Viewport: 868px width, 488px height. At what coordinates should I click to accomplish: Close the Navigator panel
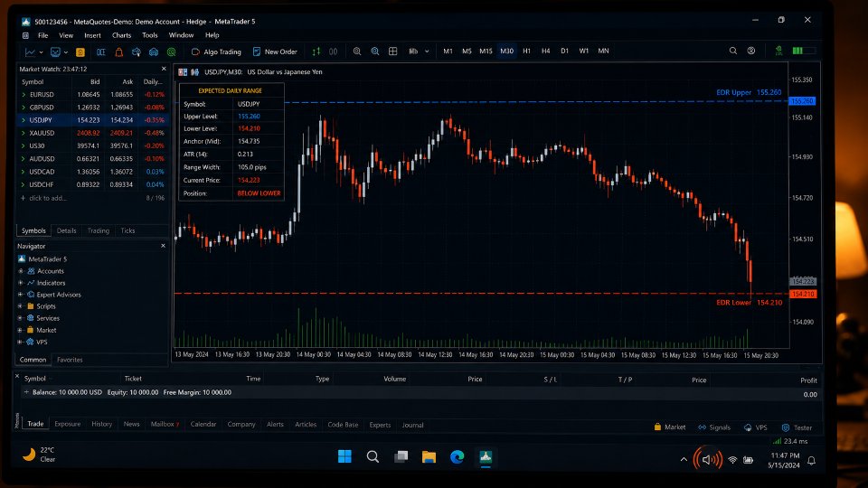[164, 246]
